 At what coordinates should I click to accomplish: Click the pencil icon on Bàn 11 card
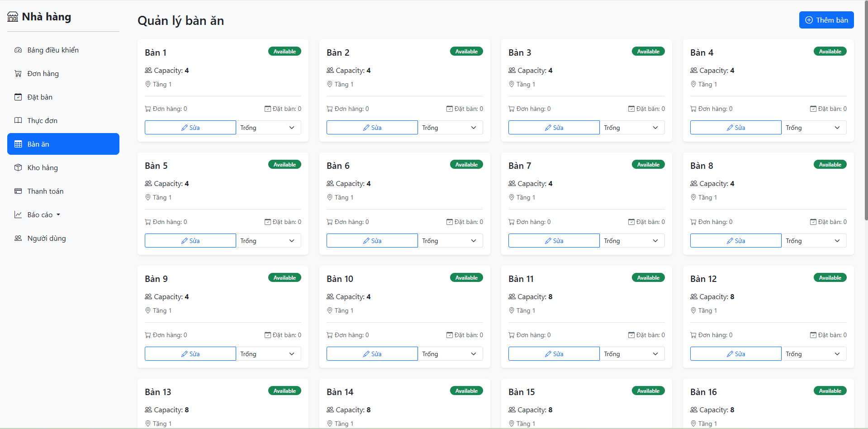(548, 354)
